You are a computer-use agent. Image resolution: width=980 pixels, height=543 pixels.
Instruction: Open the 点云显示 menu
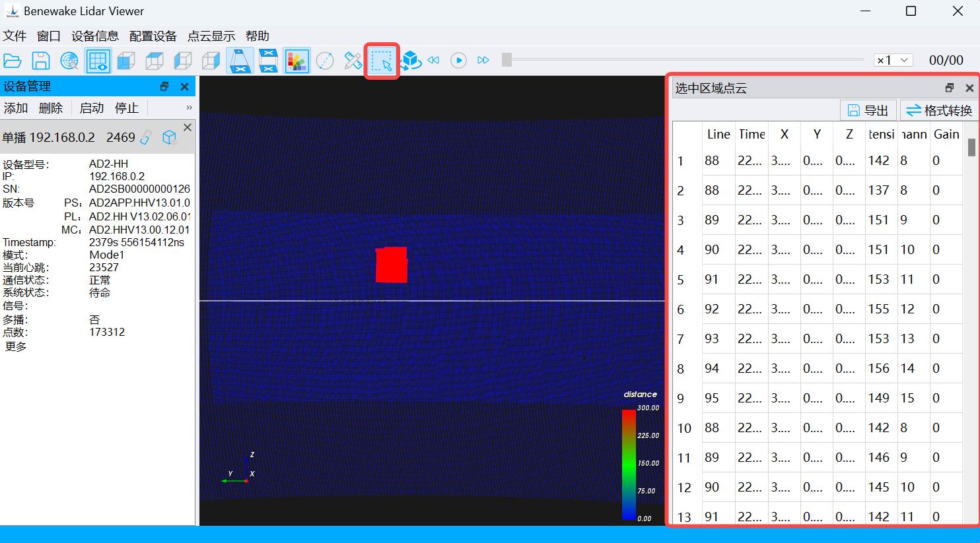211,36
